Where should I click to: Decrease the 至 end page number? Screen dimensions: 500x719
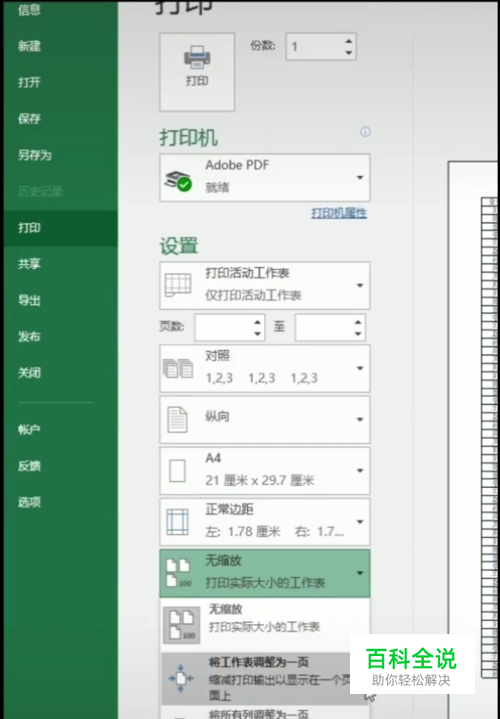358,334
